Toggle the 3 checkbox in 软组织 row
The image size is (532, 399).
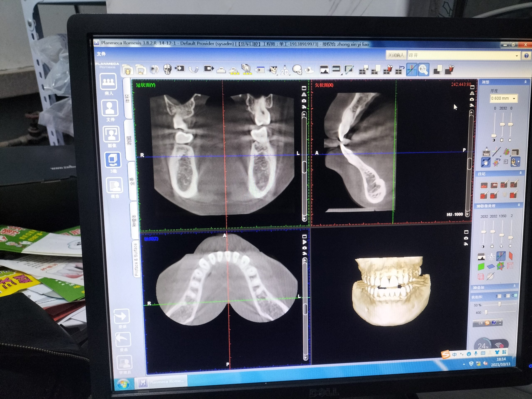(x=500, y=296)
